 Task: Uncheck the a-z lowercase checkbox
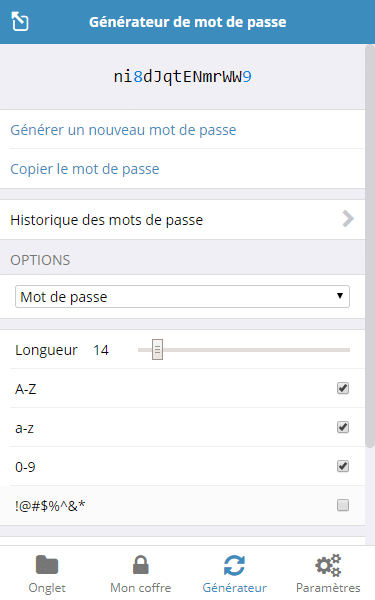point(343,427)
